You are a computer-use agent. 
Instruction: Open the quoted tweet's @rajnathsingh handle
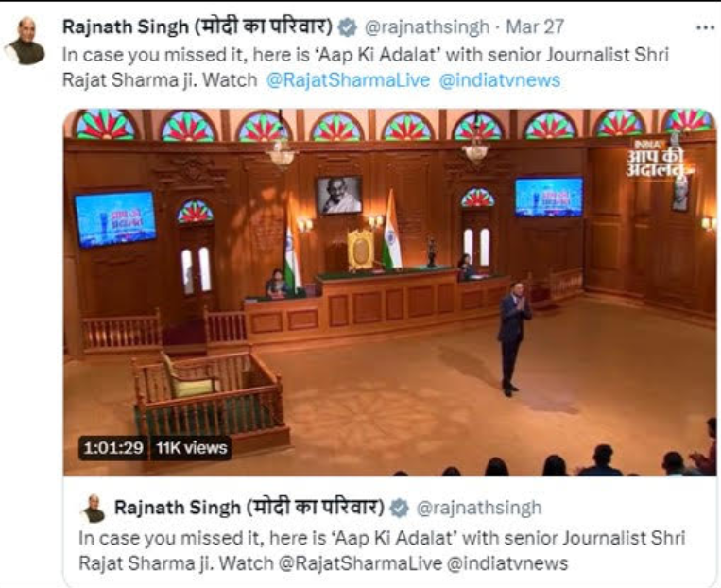click(479, 508)
